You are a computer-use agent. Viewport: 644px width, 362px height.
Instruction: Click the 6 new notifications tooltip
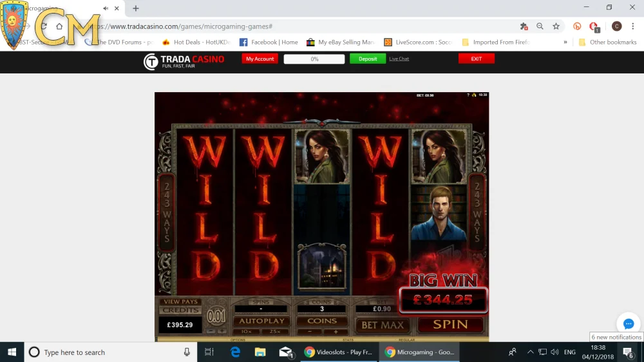pos(616,337)
